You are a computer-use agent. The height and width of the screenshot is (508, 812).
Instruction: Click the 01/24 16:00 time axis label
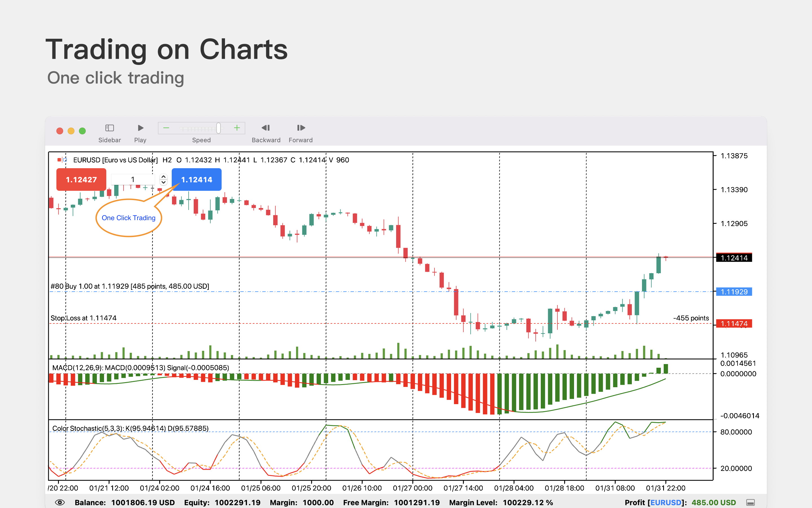click(x=210, y=488)
